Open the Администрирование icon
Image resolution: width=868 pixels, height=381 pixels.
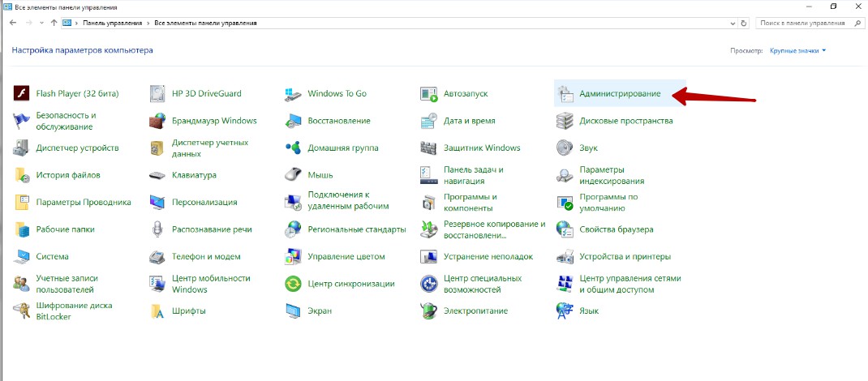(565, 93)
